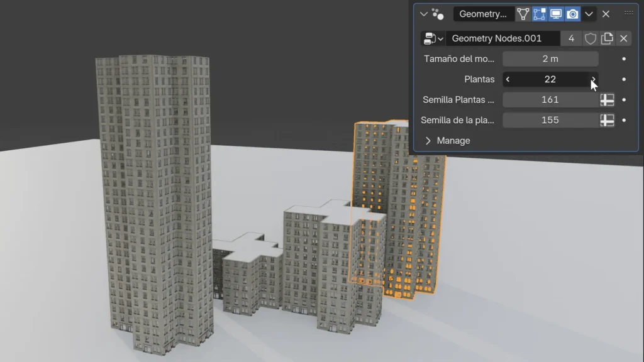644x362 pixels.
Task: Click the Plantas value 22
Action: [x=550, y=79]
